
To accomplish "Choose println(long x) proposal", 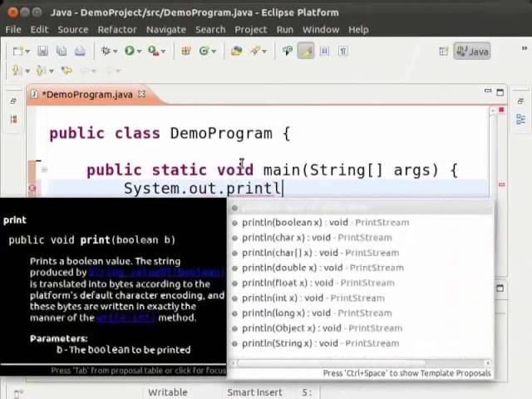I will pyautogui.click(x=360, y=313).
